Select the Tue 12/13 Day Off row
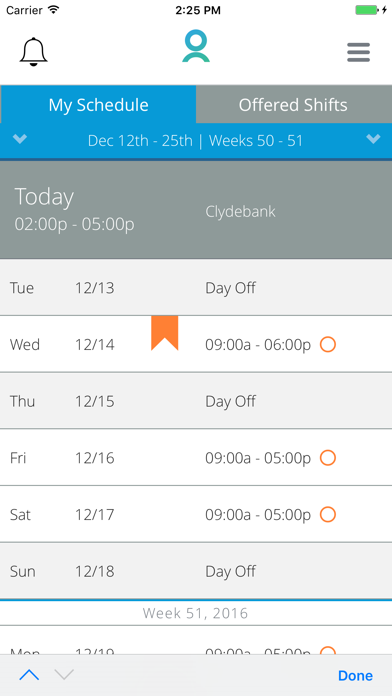This screenshot has width=392, height=696. 196,288
